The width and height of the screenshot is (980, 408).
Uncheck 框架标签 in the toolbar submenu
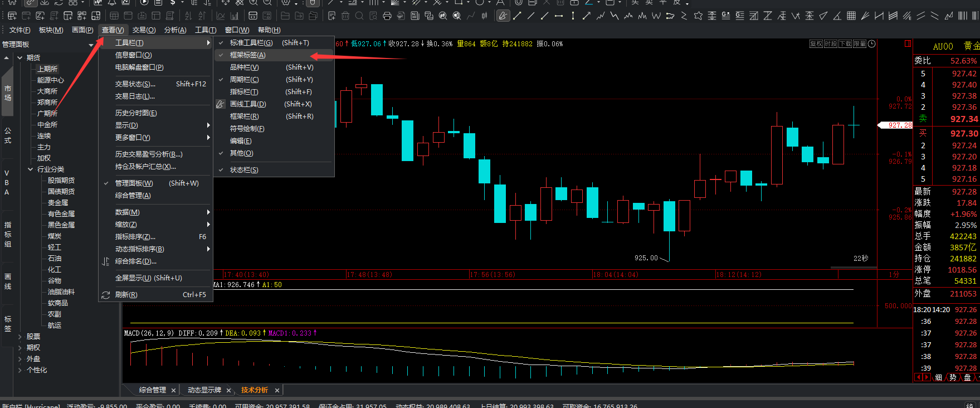(x=247, y=55)
